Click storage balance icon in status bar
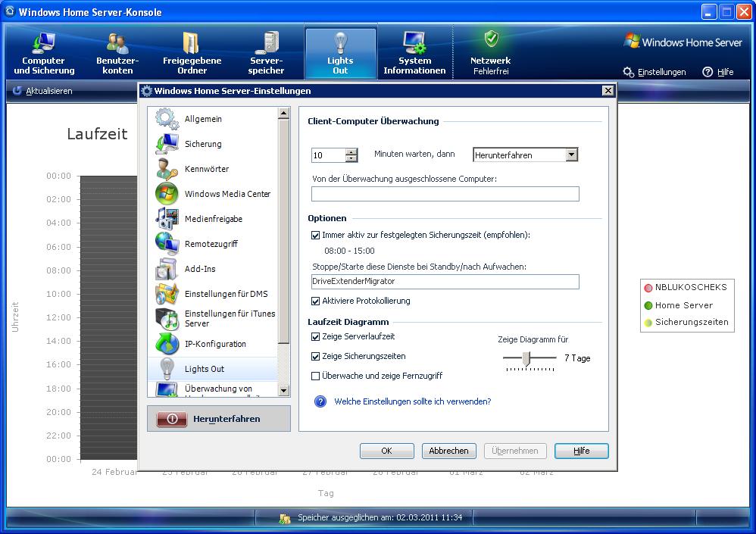Viewport: 756px width, 534px height. point(285,518)
